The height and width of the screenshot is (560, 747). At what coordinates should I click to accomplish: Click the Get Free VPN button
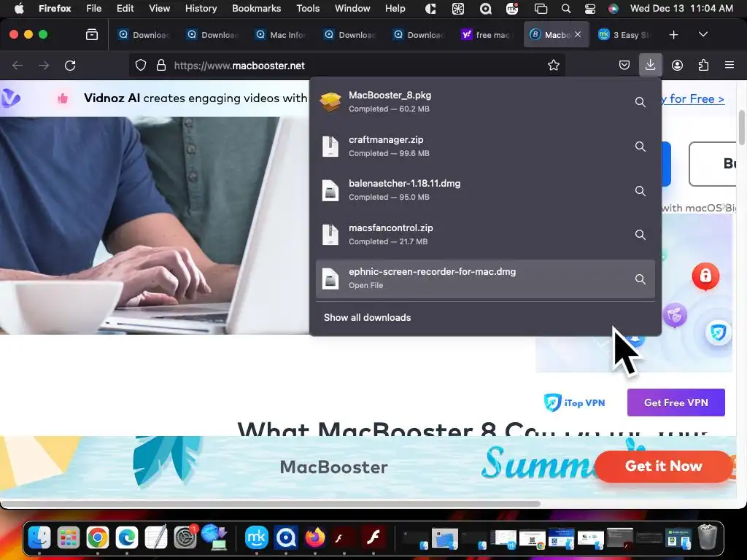(676, 402)
